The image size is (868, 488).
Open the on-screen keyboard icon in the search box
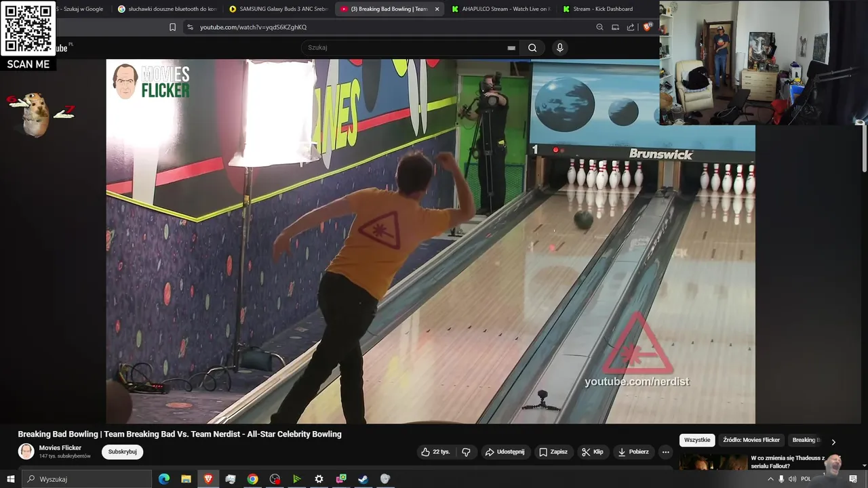pos(511,48)
